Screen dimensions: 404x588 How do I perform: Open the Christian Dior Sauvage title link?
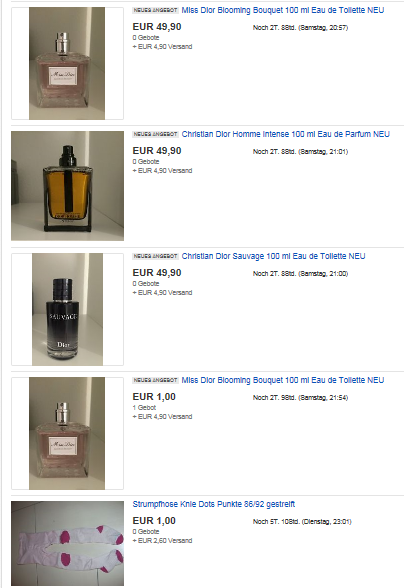click(273, 256)
